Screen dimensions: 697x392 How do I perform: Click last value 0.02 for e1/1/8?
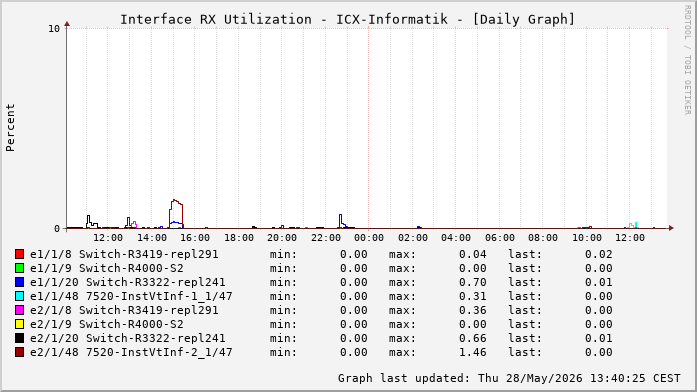[x=599, y=254]
